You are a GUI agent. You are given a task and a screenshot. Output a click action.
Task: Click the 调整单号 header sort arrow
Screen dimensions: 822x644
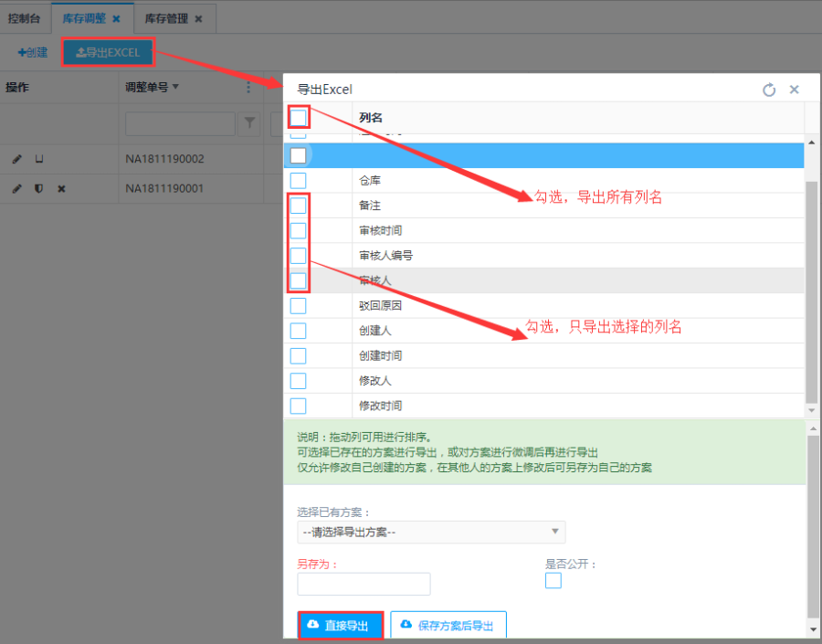175,88
